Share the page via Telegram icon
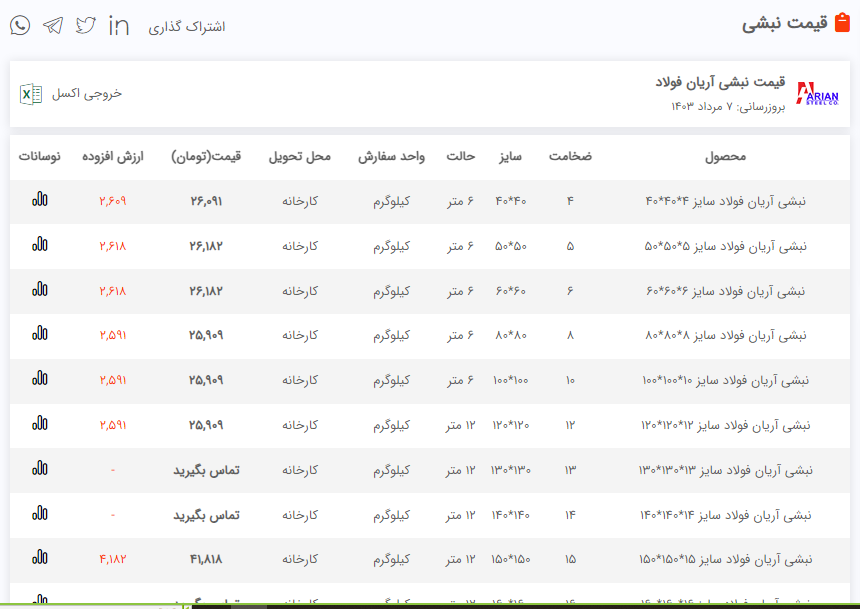 pyautogui.click(x=52, y=26)
